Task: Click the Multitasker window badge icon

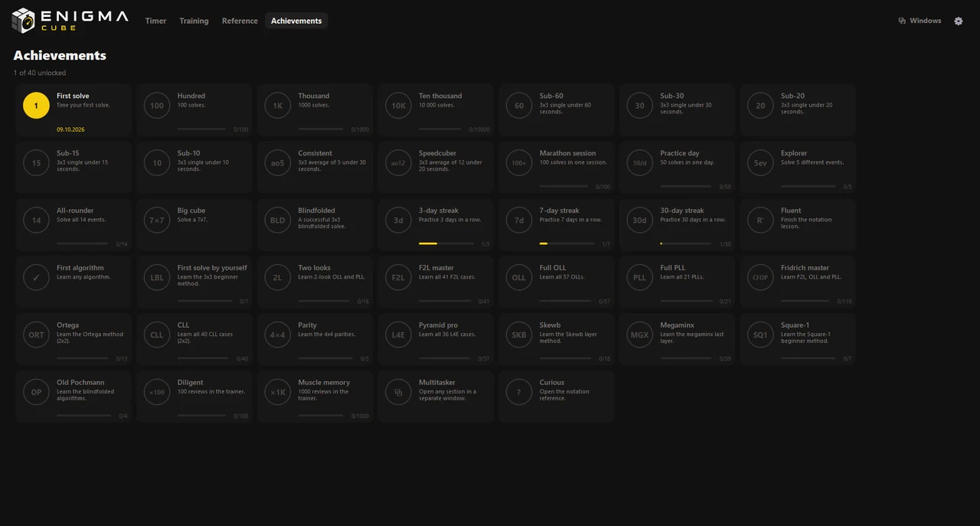Action: (x=398, y=393)
